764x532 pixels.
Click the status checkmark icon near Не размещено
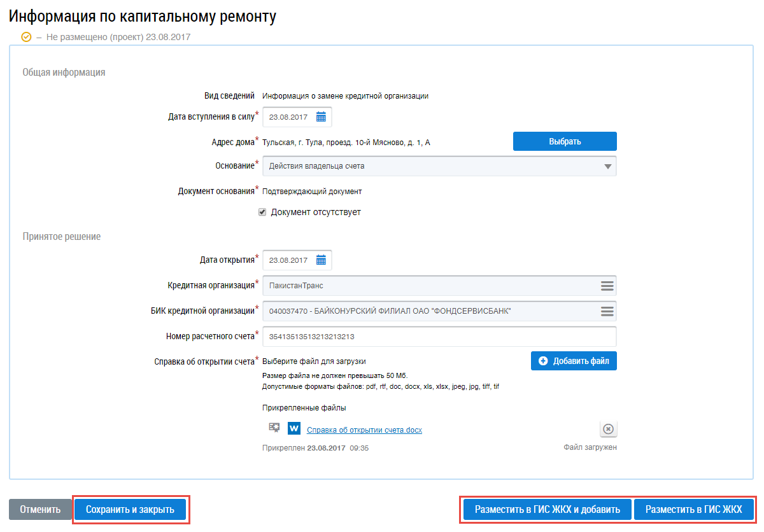click(x=26, y=37)
